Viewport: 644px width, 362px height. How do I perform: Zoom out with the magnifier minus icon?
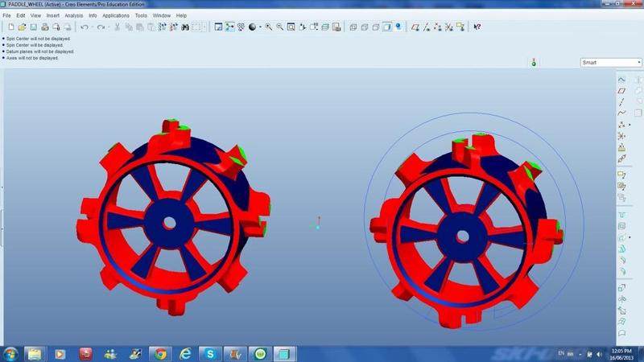coord(279,27)
